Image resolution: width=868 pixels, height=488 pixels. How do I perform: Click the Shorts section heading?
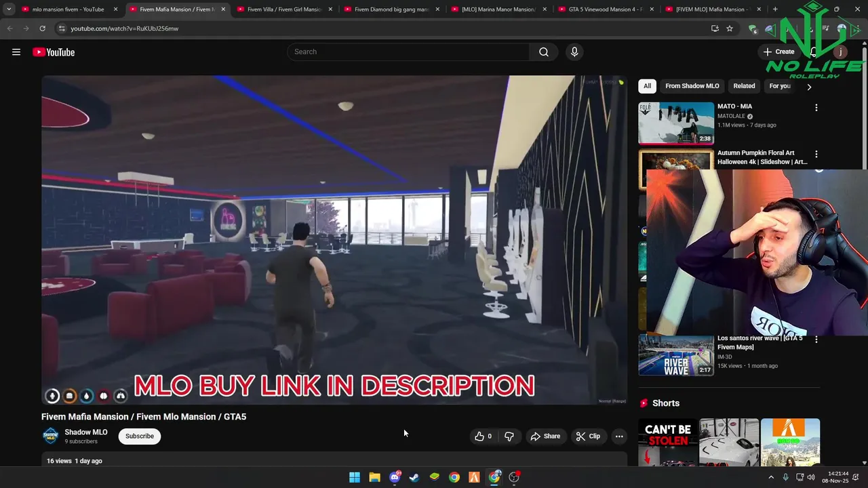[x=665, y=403]
